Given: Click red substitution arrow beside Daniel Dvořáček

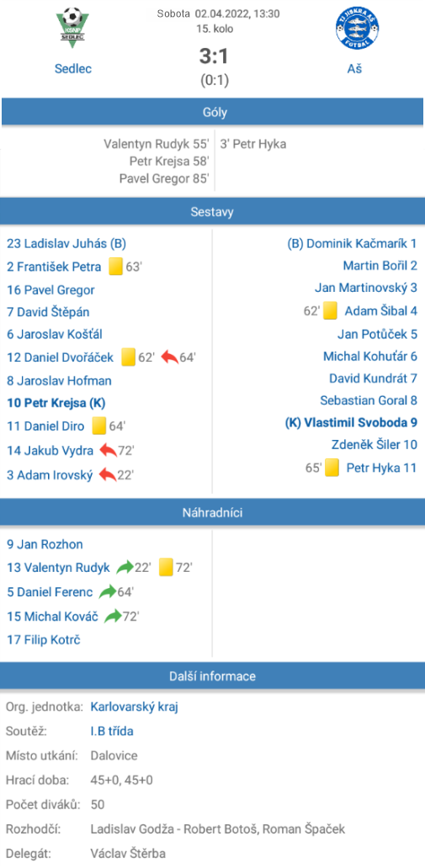Looking at the screenshot, I should click(x=169, y=357).
